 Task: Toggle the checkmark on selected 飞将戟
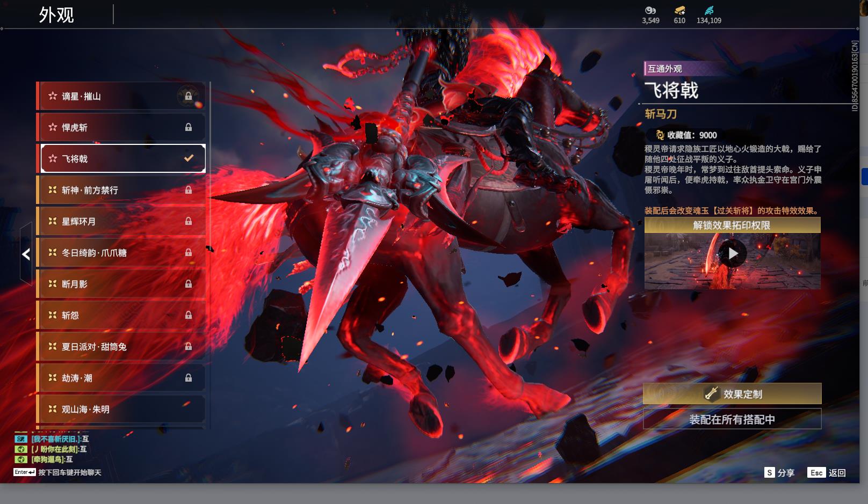point(189,158)
